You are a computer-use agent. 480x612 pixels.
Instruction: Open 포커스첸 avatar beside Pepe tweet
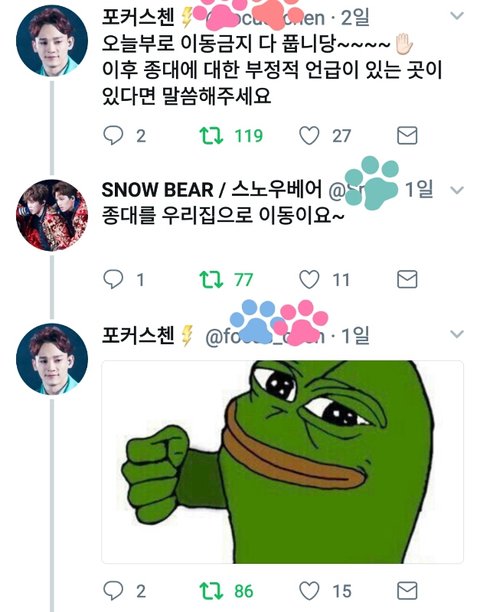coord(52,359)
